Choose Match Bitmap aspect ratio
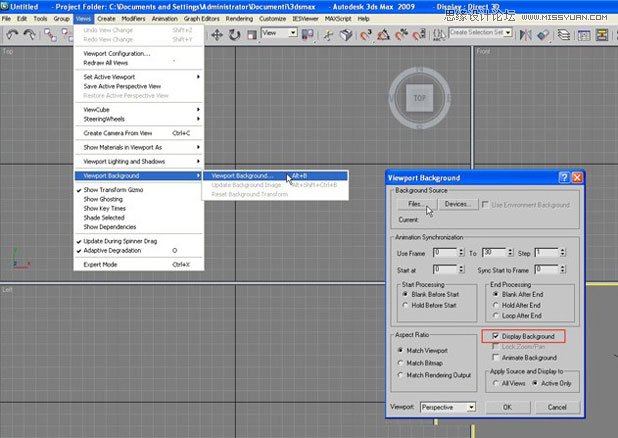The image size is (618, 438). pyautogui.click(x=400, y=363)
